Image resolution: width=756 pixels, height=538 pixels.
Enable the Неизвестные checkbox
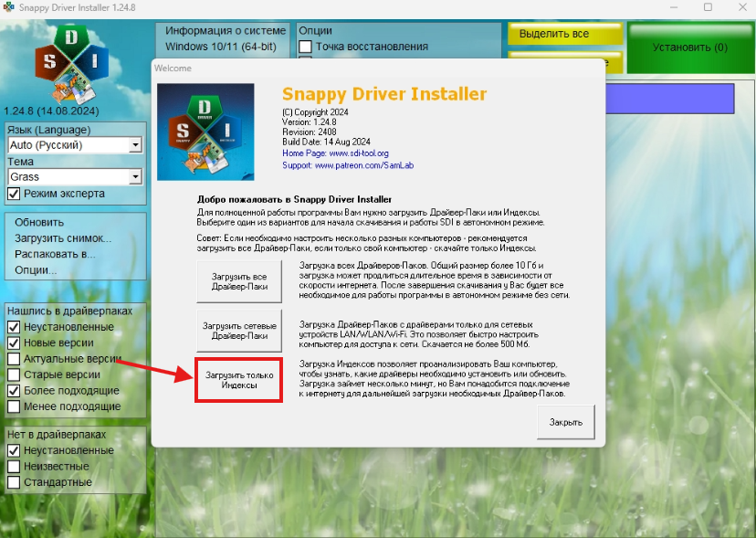tap(14, 467)
